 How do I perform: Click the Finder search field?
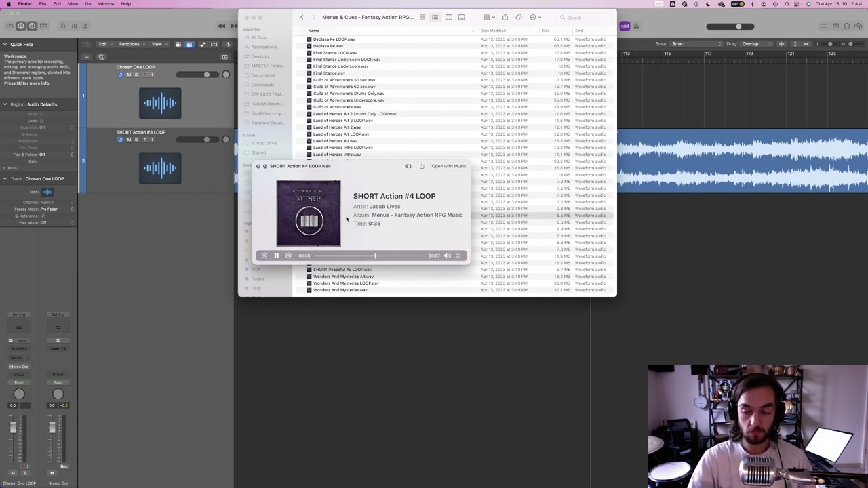pyautogui.click(x=583, y=18)
